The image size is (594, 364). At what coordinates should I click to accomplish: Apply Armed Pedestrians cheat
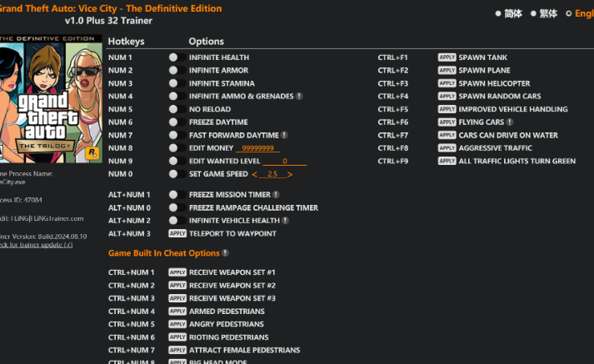pos(177,312)
